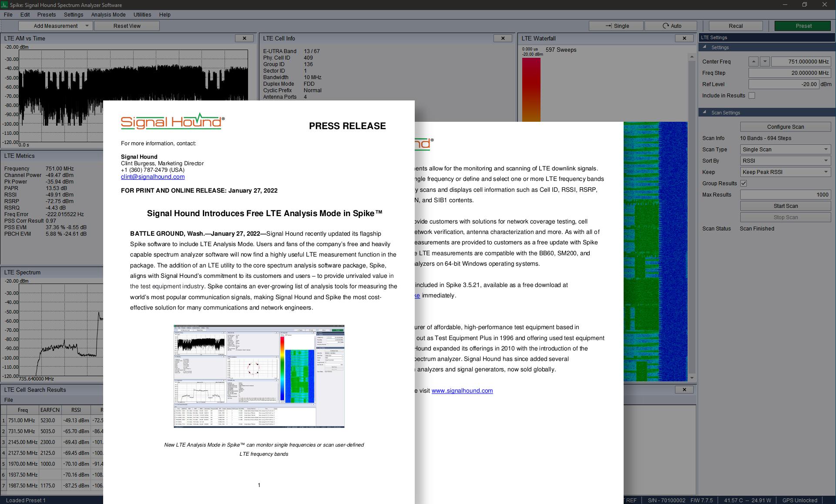Click the www.signalhound.com link

(x=462, y=391)
